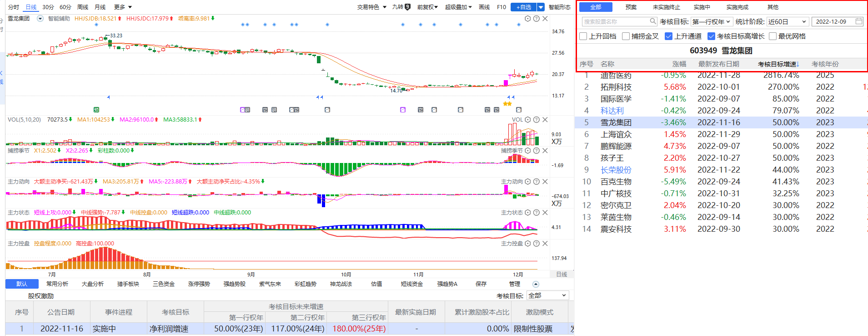The image size is (868, 336).
Task: Select the 实施完成 filter tab
Action: [x=737, y=7]
